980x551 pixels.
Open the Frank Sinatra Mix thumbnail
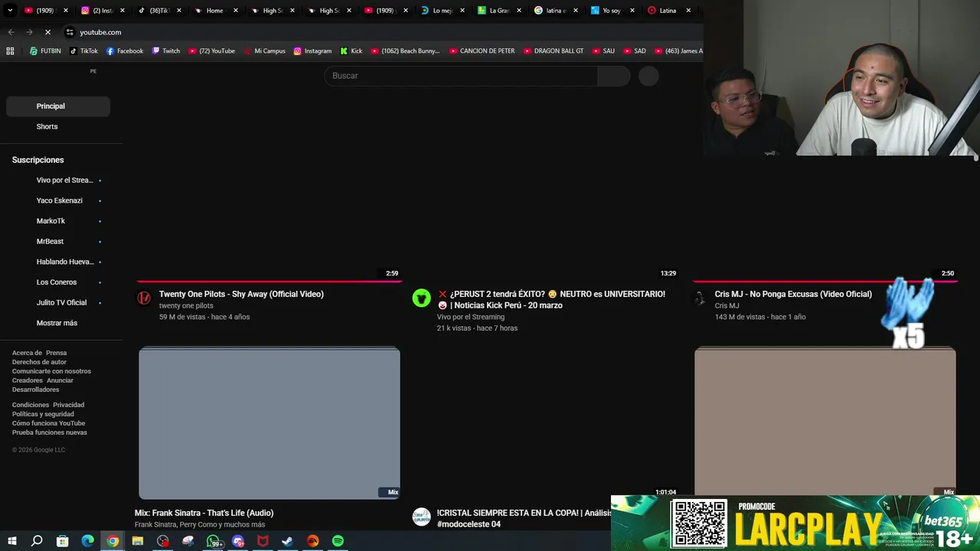click(269, 423)
